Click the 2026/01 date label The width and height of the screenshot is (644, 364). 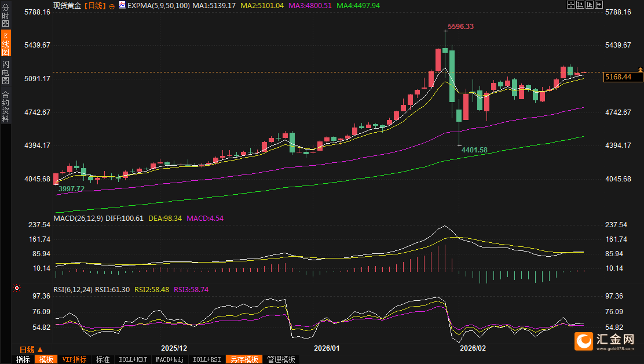pyautogui.click(x=327, y=348)
